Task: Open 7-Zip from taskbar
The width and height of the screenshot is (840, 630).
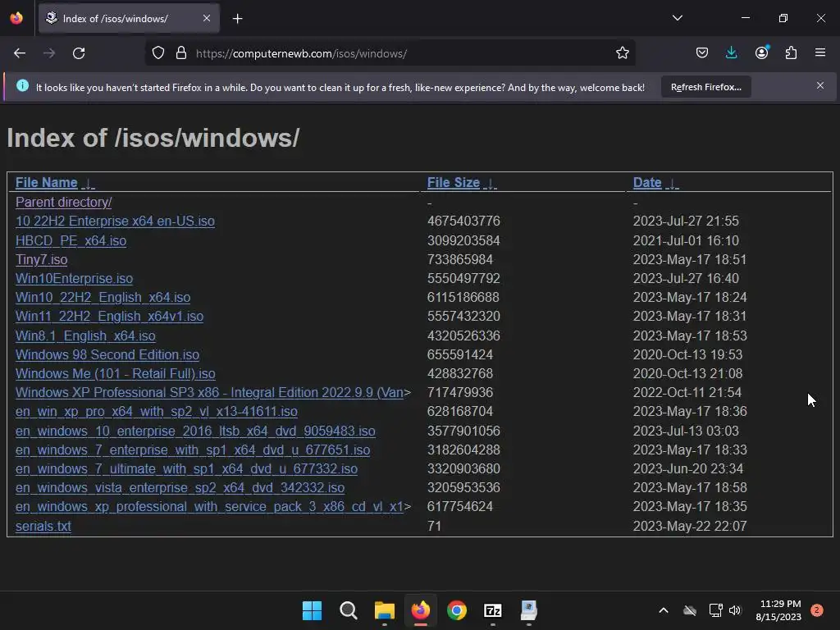Action: pyautogui.click(x=493, y=610)
